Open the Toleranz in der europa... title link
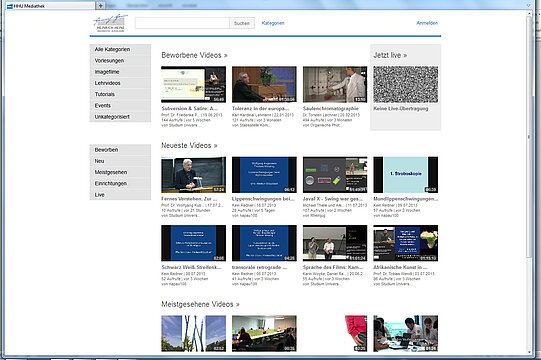The height and width of the screenshot is (360, 541). pyautogui.click(x=260, y=108)
